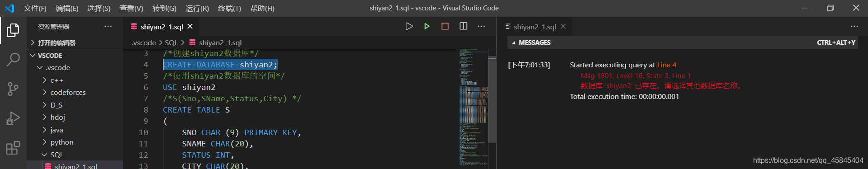
Task: Close the shiyan2_1.sql editor tab
Action: point(190,27)
